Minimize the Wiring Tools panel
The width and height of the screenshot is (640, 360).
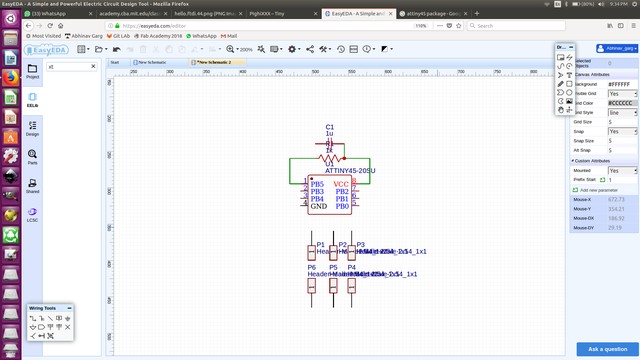tap(69, 308)
